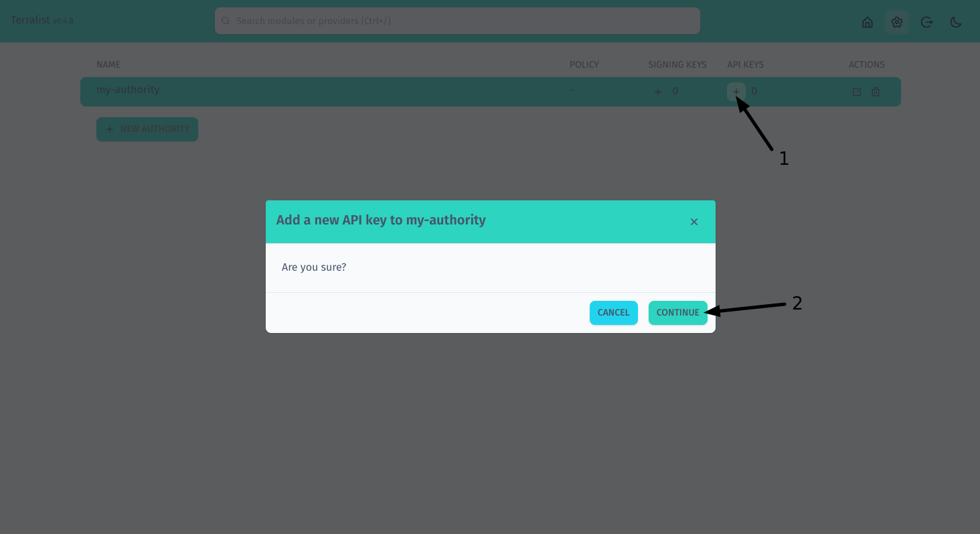The height and width of the screenshot is (534, 980).
Task: Close the Add API key dialog
Action: coord(694,222)
